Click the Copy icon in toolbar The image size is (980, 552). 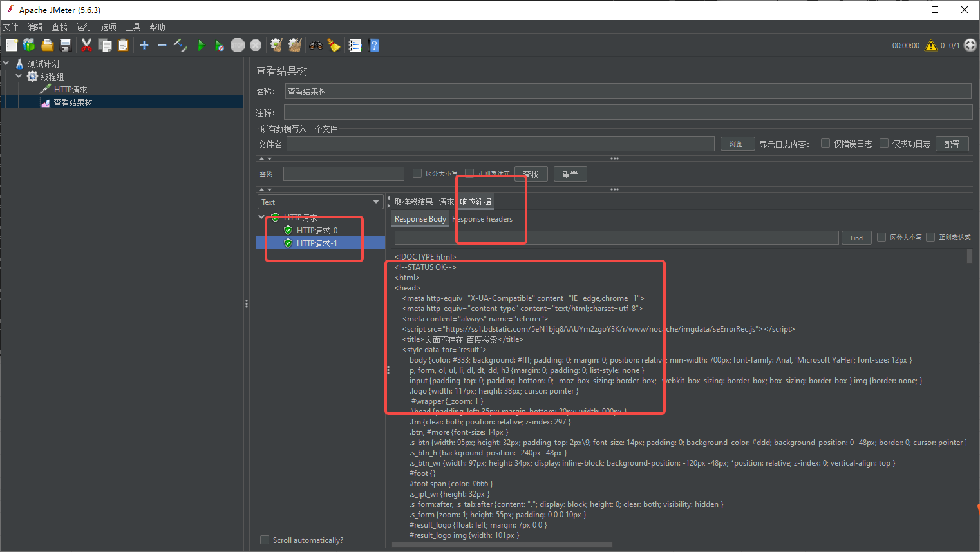click(x=105, y=45)
